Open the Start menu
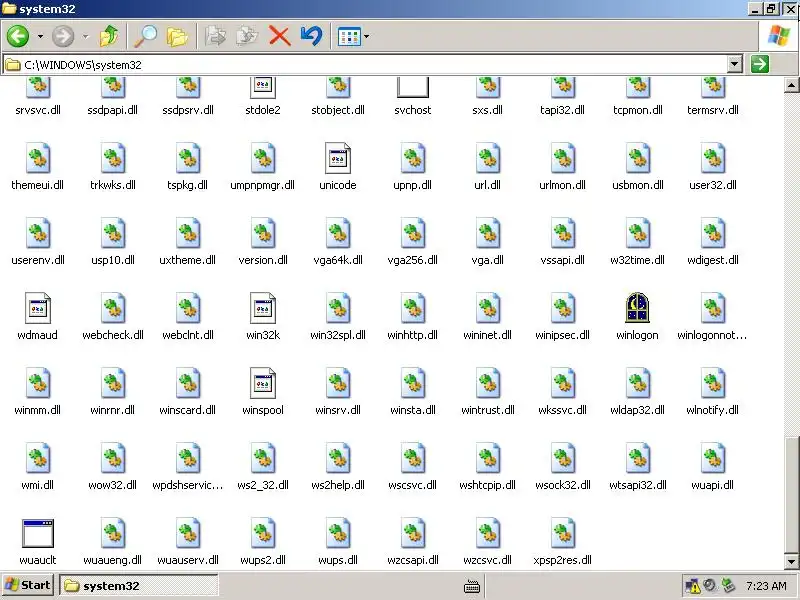Viewport: 800px width, 600px height. click(x=29, y=585)
